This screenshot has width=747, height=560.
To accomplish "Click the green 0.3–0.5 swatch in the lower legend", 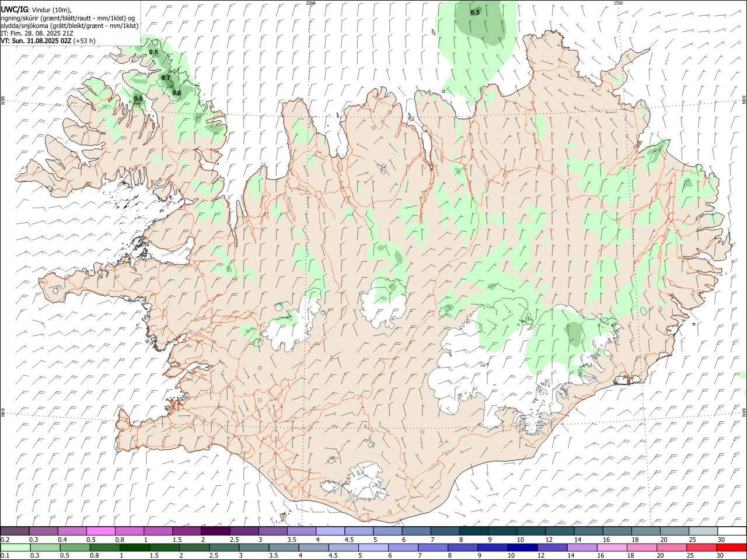I will coord(44,547).
